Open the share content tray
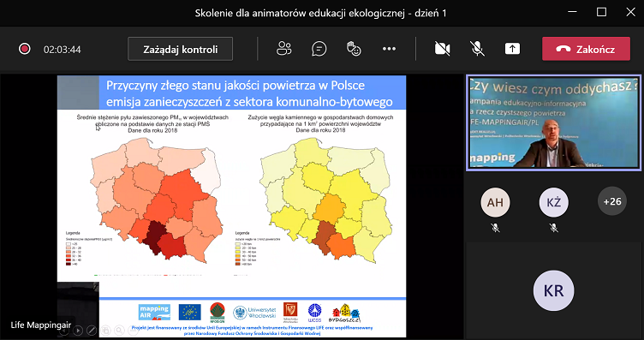Image resolution: width=644 pixels, height=340 pixels. 512,49
